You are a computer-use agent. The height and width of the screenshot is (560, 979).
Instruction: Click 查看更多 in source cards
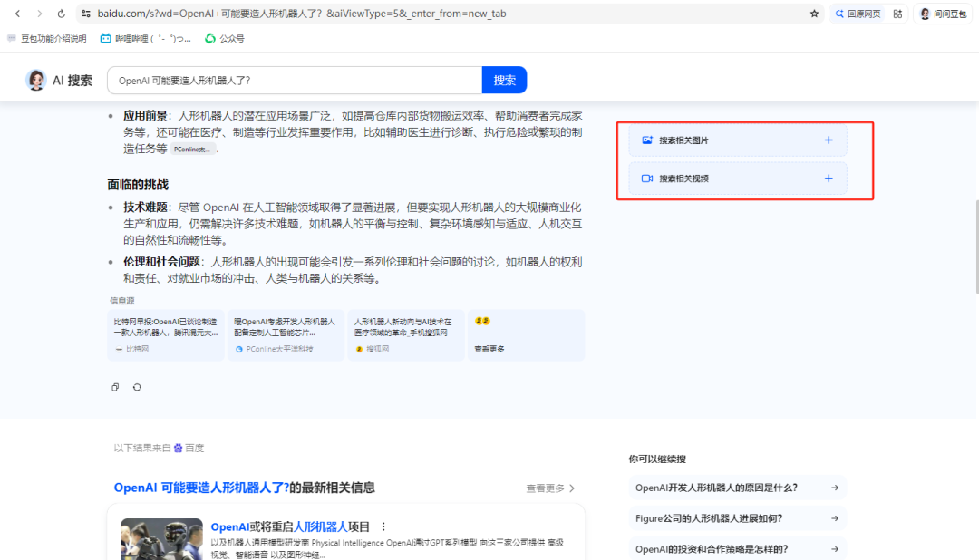coord(489,349)
